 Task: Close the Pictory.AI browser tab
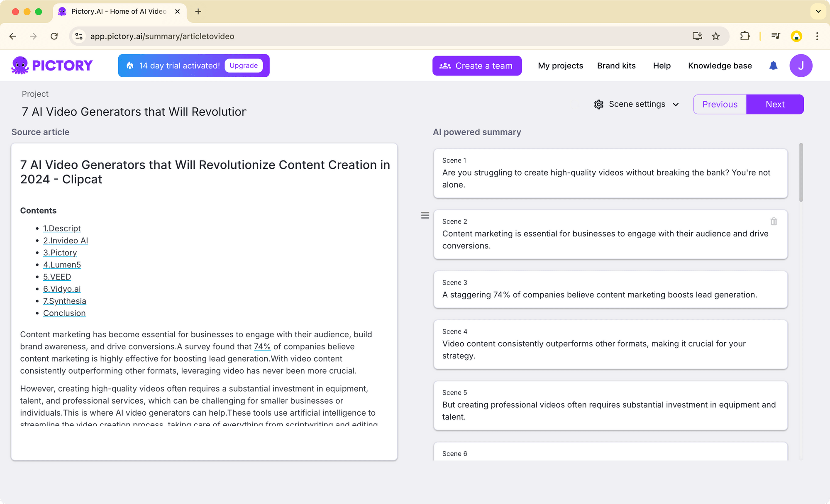(x=177, y=12)
